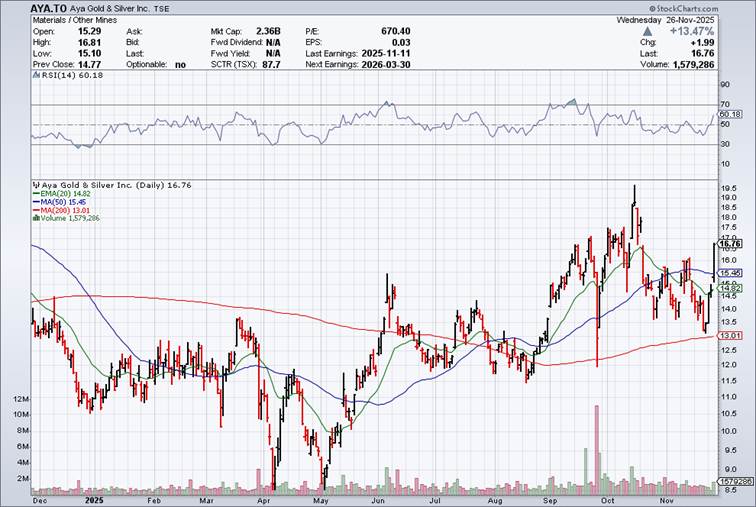756x507 pixels.
Task: Select the Mkt Cap value 2.36B
Action: click(268, 31)
